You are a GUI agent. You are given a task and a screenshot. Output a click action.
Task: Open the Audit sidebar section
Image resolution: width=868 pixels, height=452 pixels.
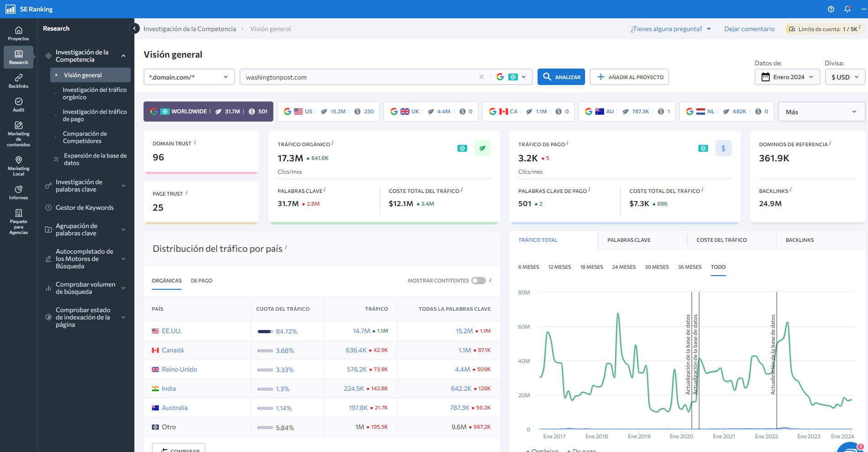point(18,105)
